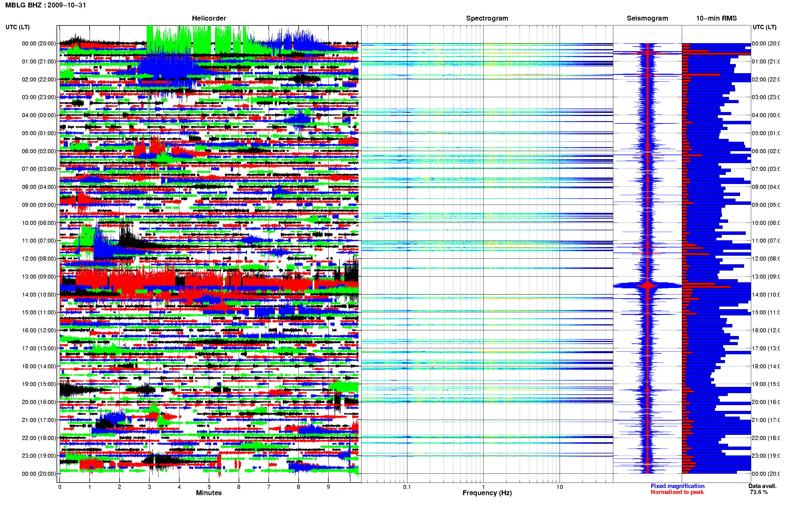Click the left 01:00 (21:00) time label
This screenshot has width=812, height=508.
(39, 61)
